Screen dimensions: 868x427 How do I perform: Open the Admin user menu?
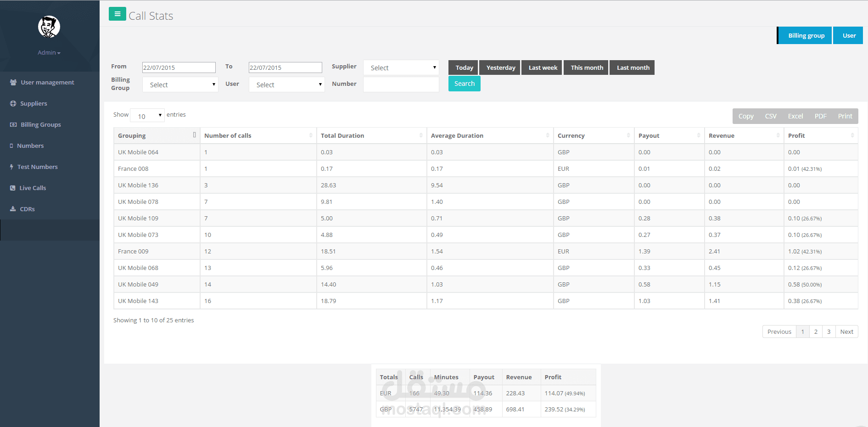[x=49, y=52]
